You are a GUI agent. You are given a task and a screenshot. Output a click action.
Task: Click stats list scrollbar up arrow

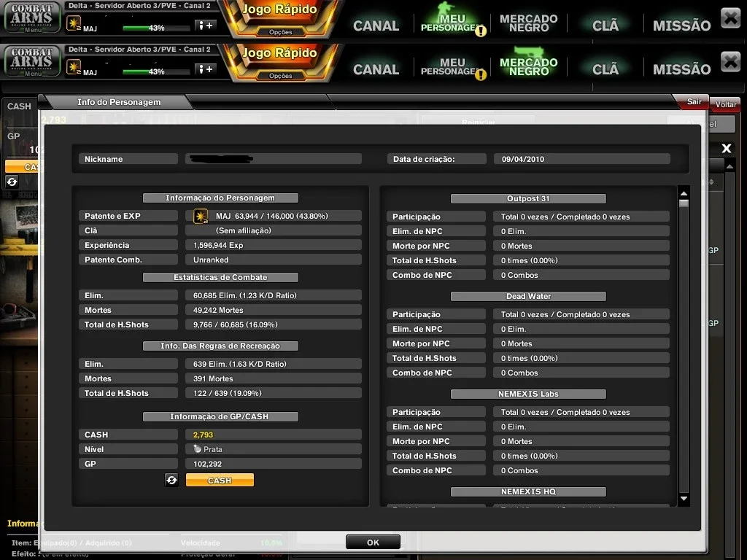coord(684,192)
